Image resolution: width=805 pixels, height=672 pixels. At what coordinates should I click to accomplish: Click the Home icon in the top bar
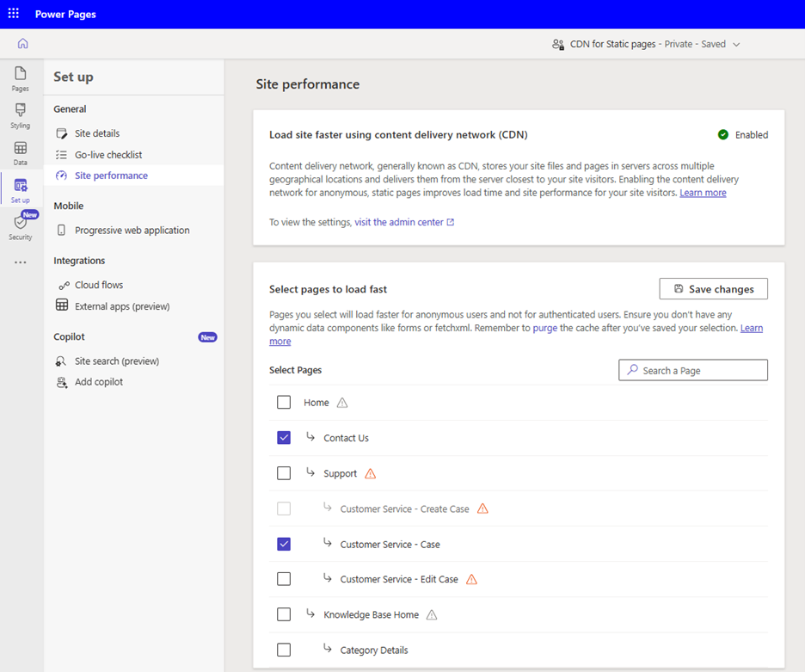click(22, 43)
